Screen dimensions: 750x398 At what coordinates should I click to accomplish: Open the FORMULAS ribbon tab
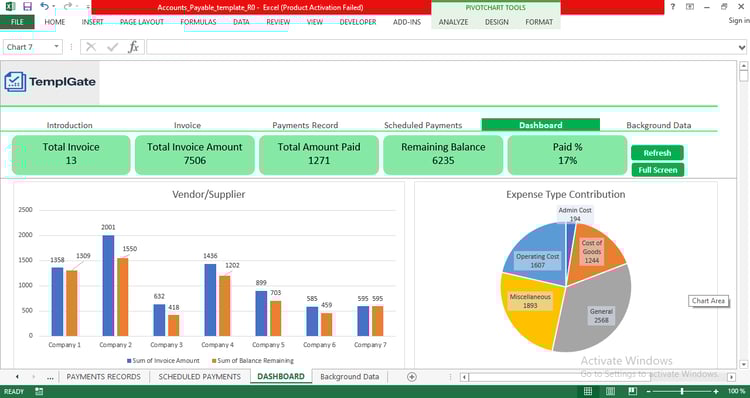tap(198, 22)
